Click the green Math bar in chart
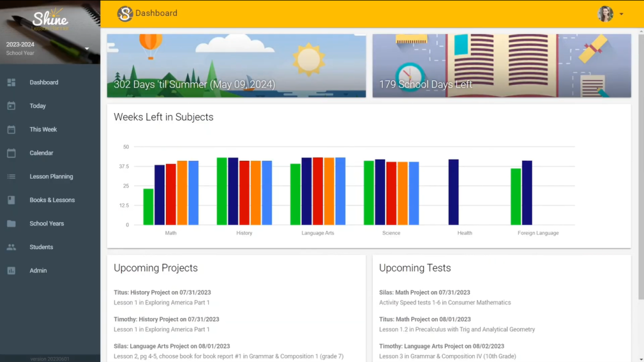 click(x=148, y=207)
